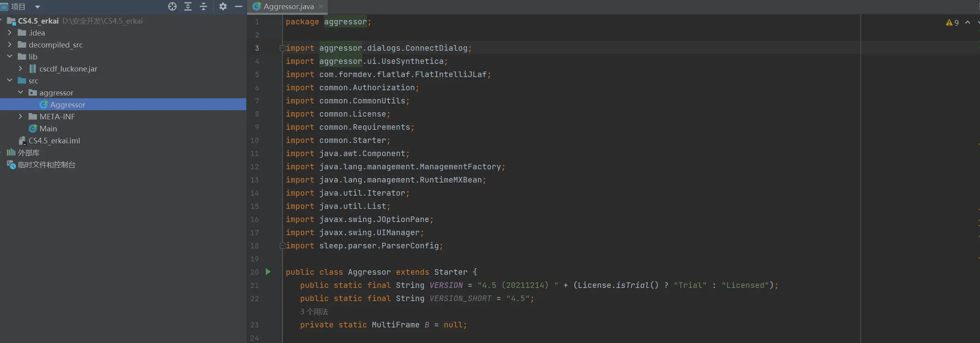Open the Main class in project tree

48,129
